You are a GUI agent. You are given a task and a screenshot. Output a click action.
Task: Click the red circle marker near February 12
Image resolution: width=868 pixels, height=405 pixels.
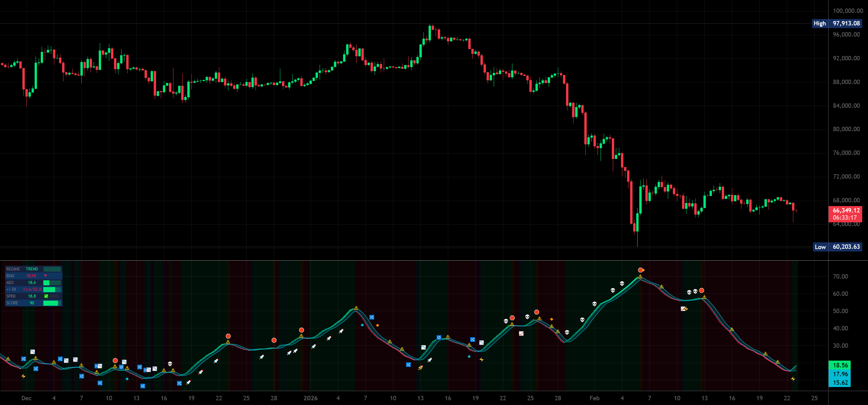click(x=702, y=290)
